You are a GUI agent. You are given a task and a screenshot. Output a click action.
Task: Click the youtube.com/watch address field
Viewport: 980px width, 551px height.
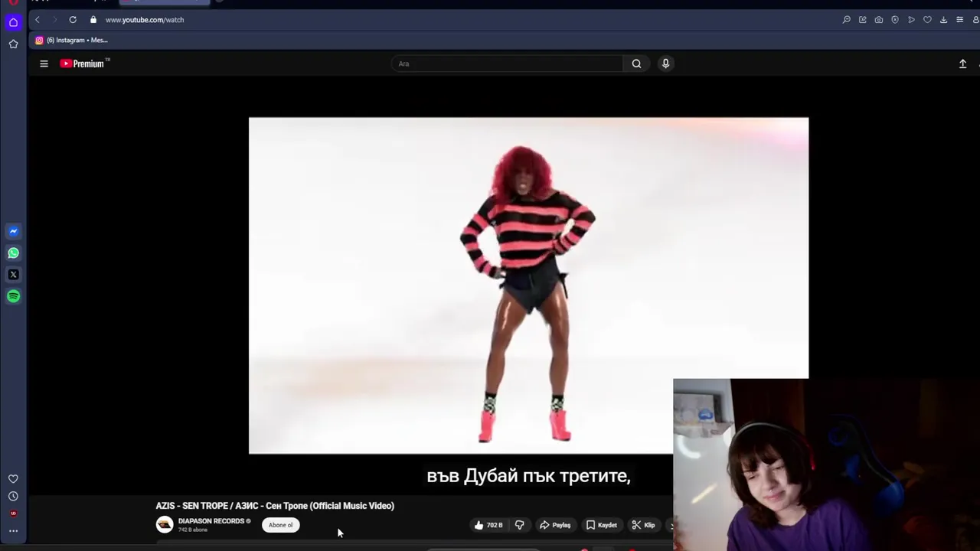tap(145, 20)
